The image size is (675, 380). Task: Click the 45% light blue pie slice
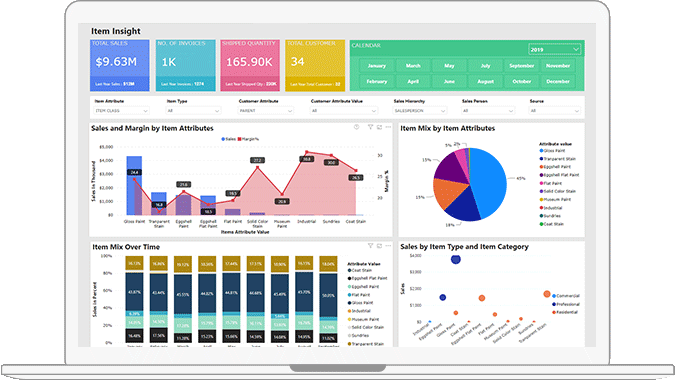tap(489, 183)
